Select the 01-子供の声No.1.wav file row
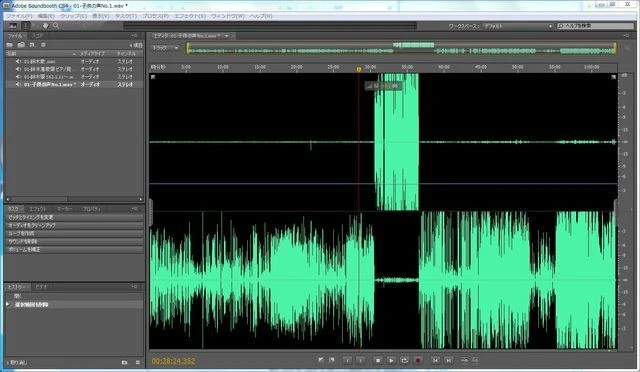 (x=74, y=85)
